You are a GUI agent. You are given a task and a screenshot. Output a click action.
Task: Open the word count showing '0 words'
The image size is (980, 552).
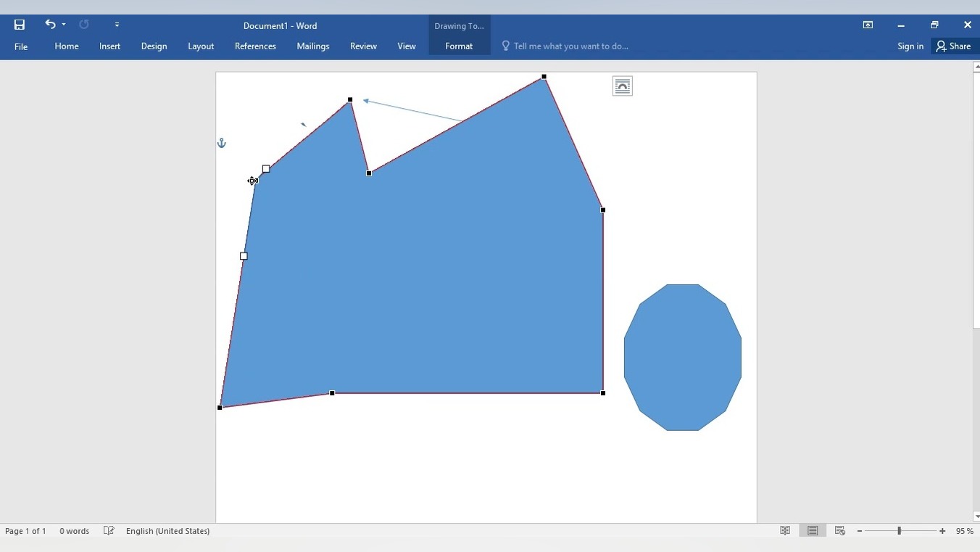pyautogui.click(x=75, y=531)
